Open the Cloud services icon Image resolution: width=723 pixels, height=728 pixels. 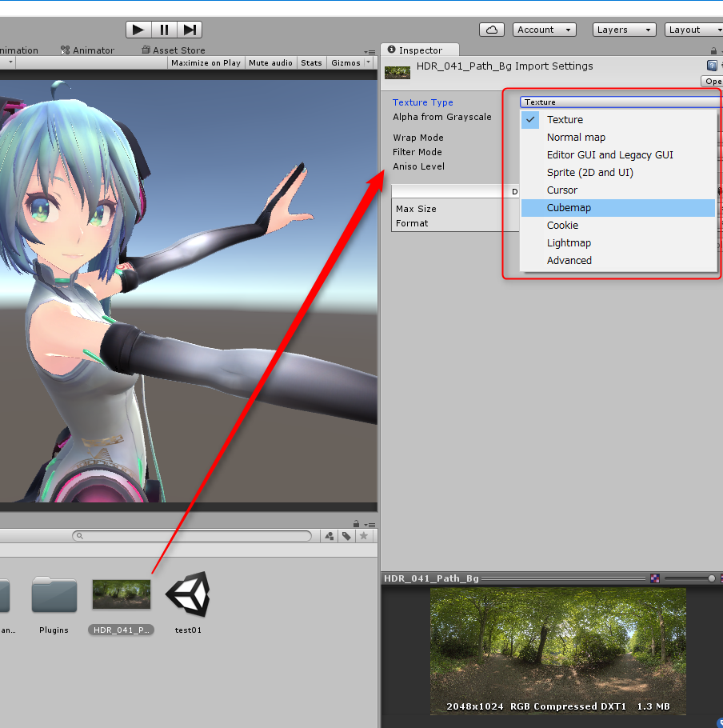(x=491, y=30)
